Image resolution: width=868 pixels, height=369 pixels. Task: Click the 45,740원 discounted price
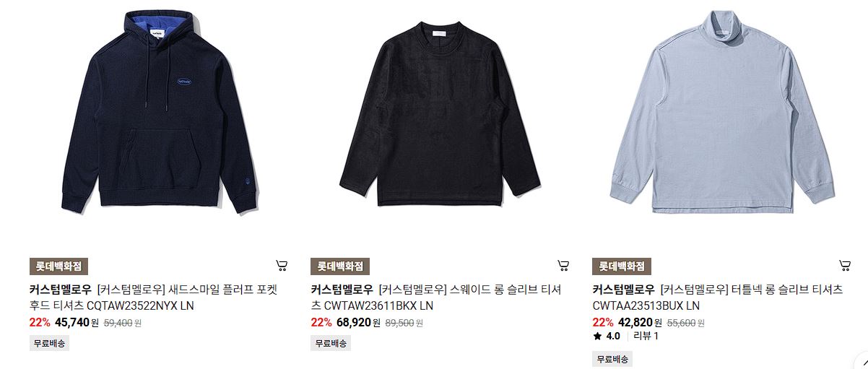(77, 322)
